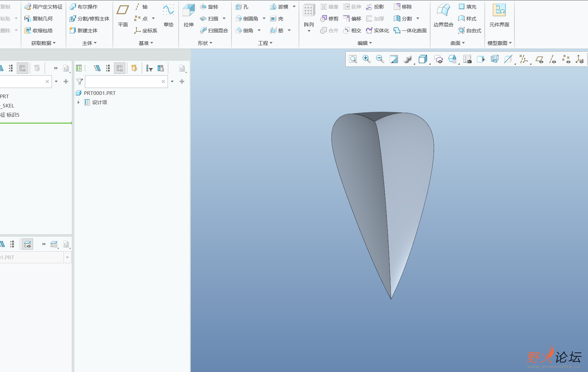Click 分割/修剪主体 button
Image resolution: width=588 pixels, height=372 pixels.
click(x=90, y=19)
